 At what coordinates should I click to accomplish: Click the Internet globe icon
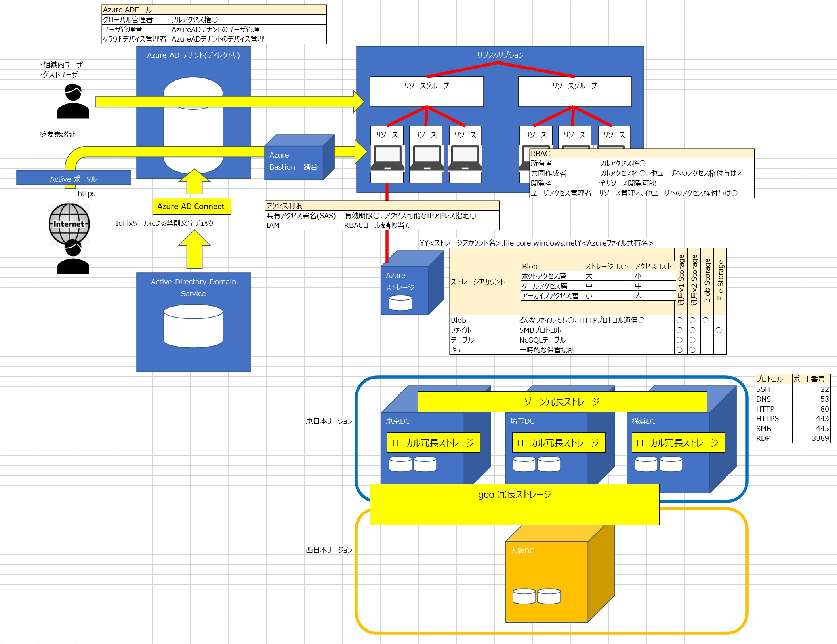pyautogui.click(x=69, y=224)
